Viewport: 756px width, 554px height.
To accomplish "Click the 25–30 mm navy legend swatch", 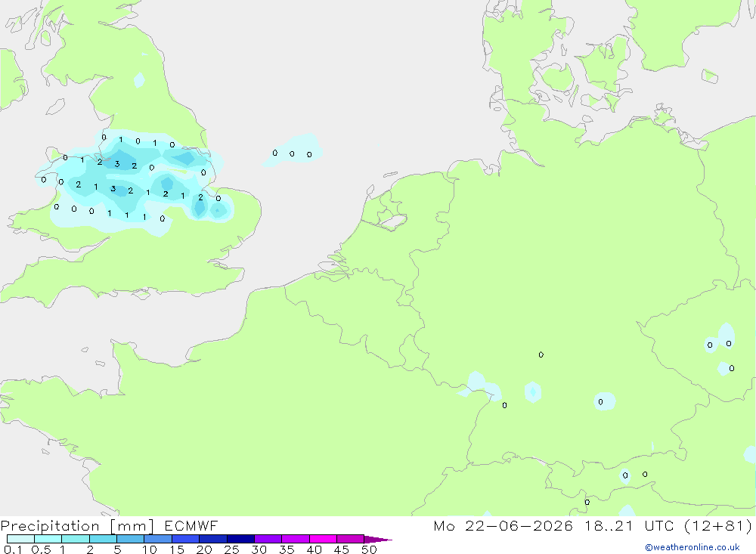I will click(240, 539).
